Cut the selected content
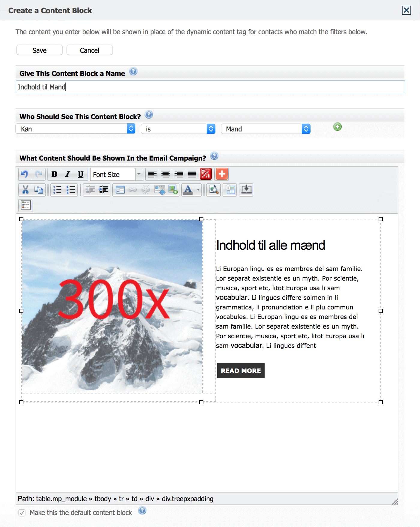The image size is (420, 527). click(25, 190)
